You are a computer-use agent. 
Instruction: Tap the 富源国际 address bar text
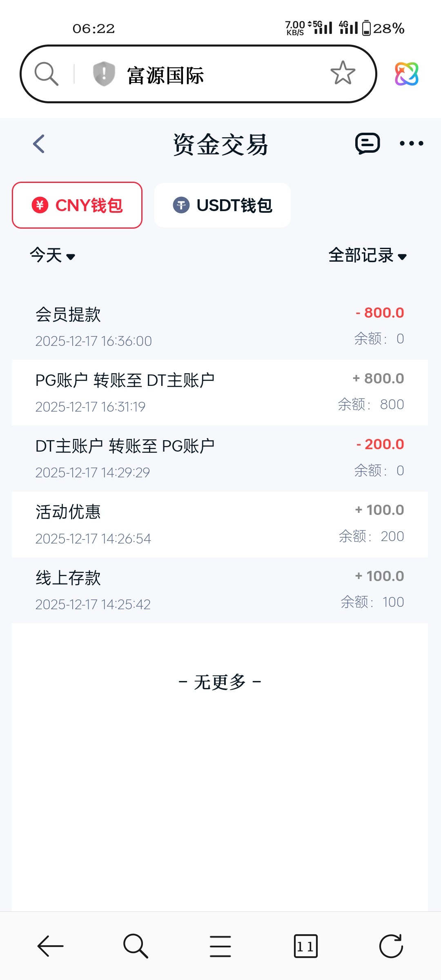(165, 76)
